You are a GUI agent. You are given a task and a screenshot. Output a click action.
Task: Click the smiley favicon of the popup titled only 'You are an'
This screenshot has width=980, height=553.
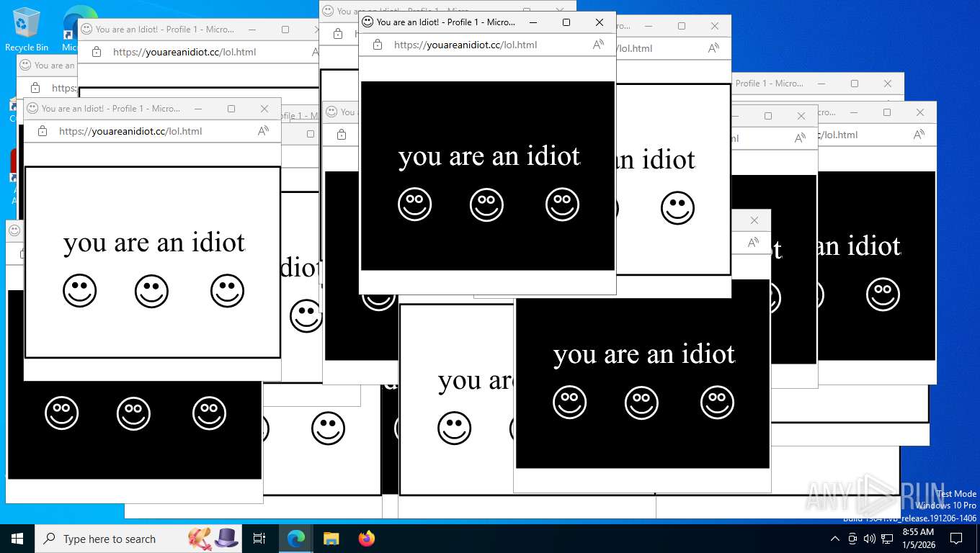(25, 66)
